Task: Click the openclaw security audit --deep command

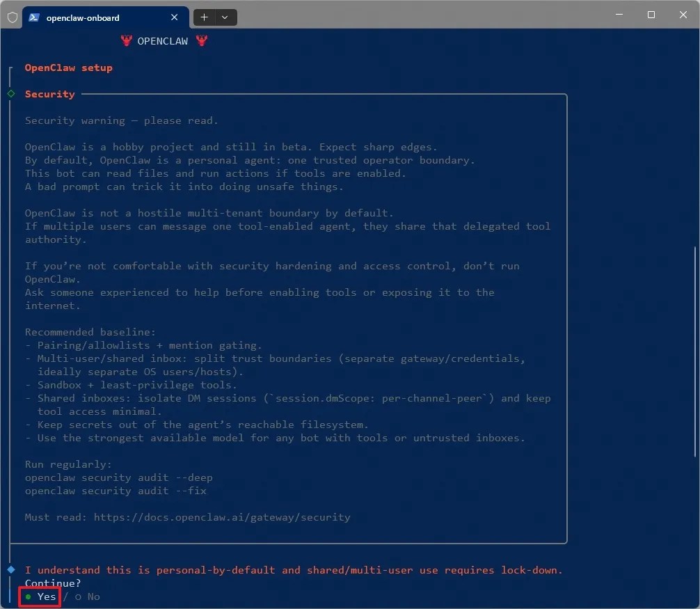Action: (x=118, y=477)
